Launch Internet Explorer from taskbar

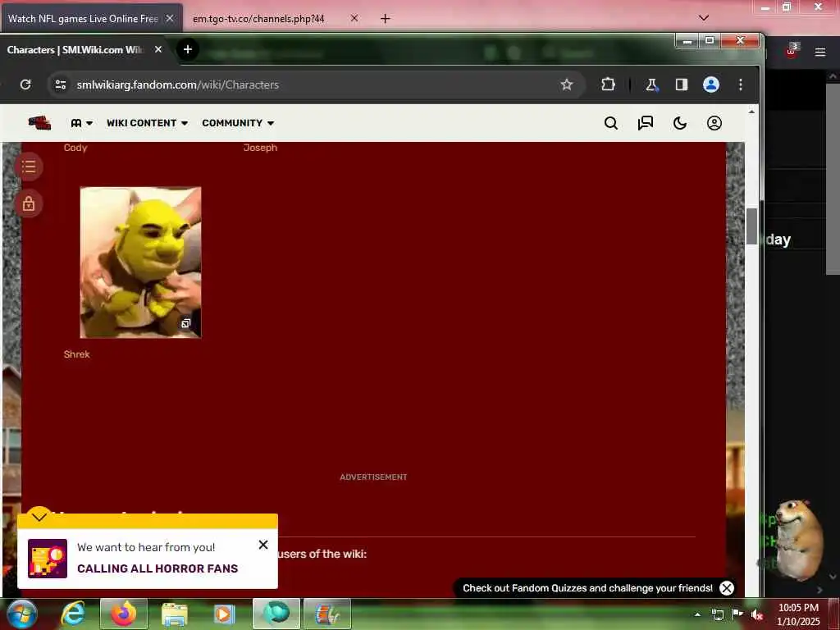click(x=73, y=614)
